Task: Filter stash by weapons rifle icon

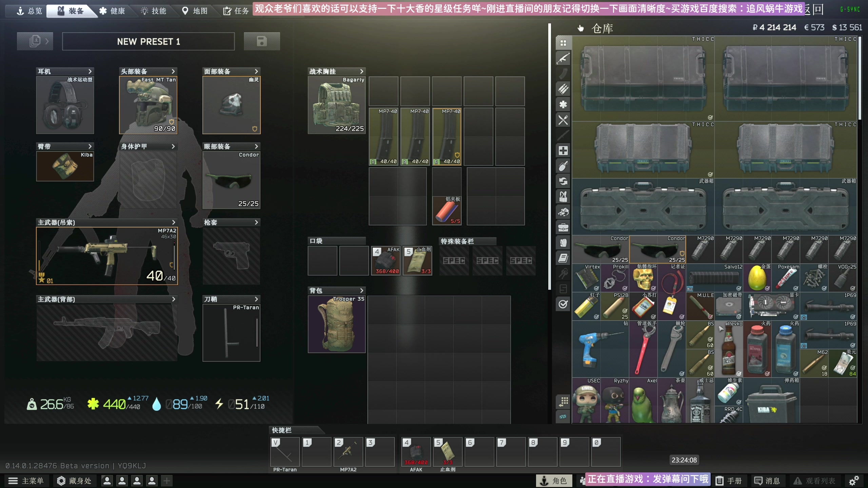Action: point(563,58)
